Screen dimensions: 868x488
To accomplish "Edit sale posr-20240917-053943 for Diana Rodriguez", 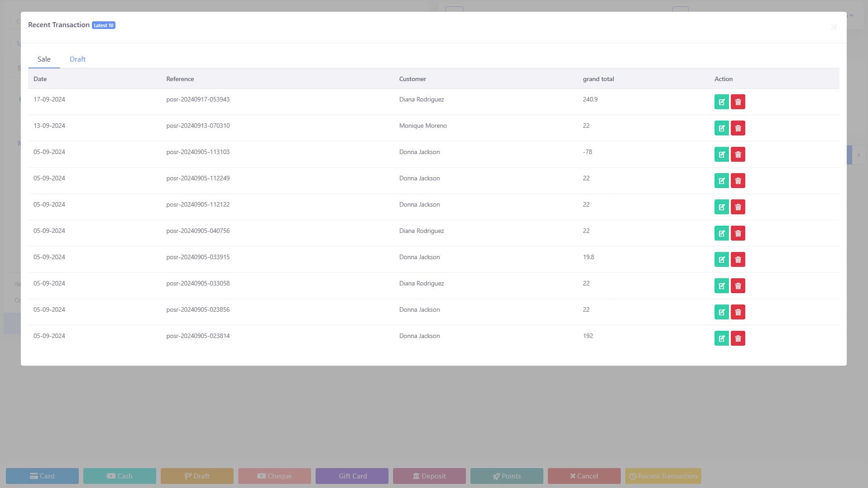I will [x=721, y=102].
